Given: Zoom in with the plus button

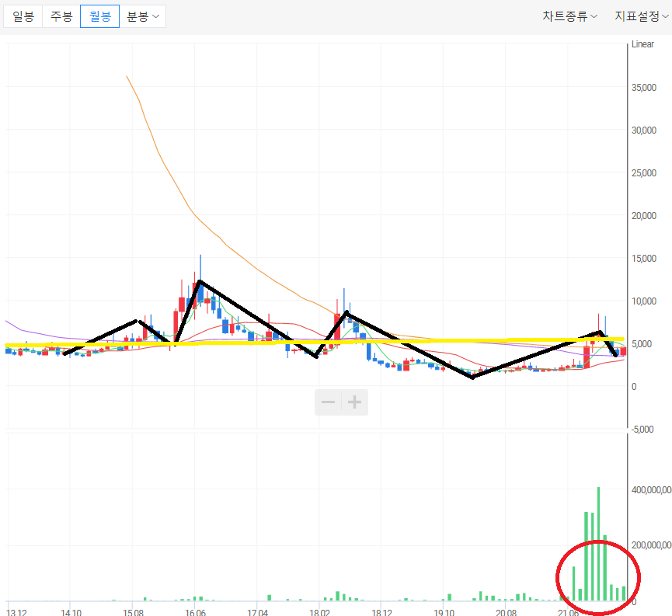Looking at the screenshot, I should [354, 402].
